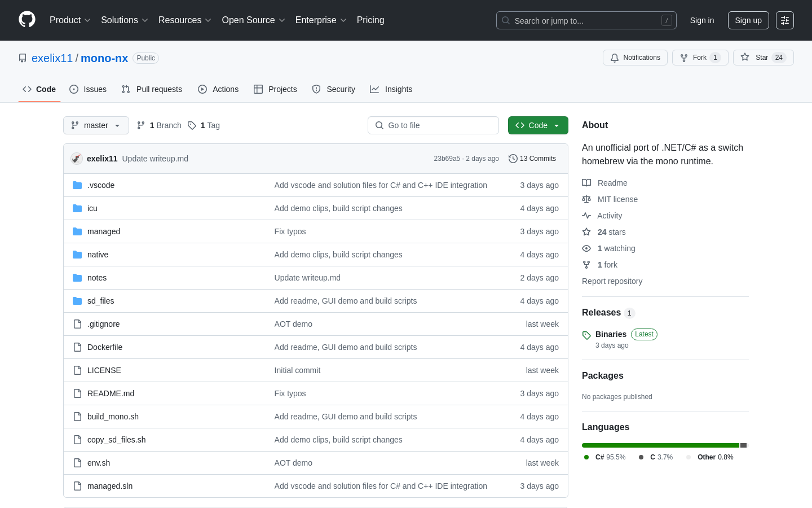Click exelix11 avatar in commit header

[x=77, y=159]
